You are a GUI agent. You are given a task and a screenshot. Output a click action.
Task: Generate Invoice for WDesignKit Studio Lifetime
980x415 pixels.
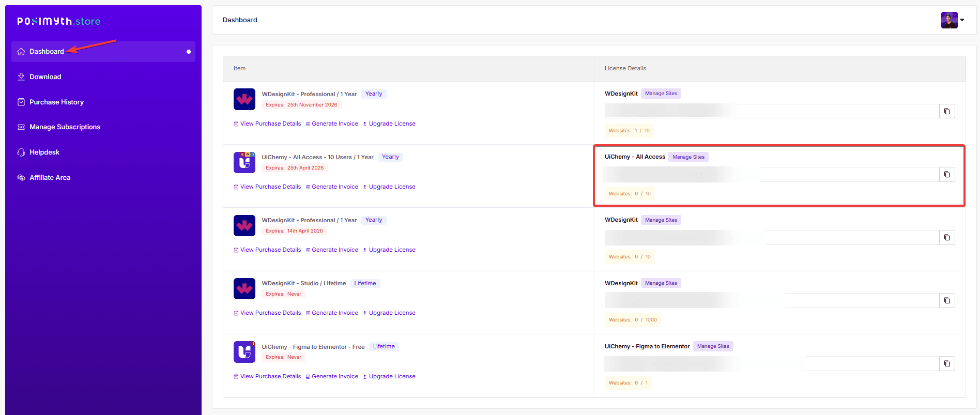click(x=334, y=313)
